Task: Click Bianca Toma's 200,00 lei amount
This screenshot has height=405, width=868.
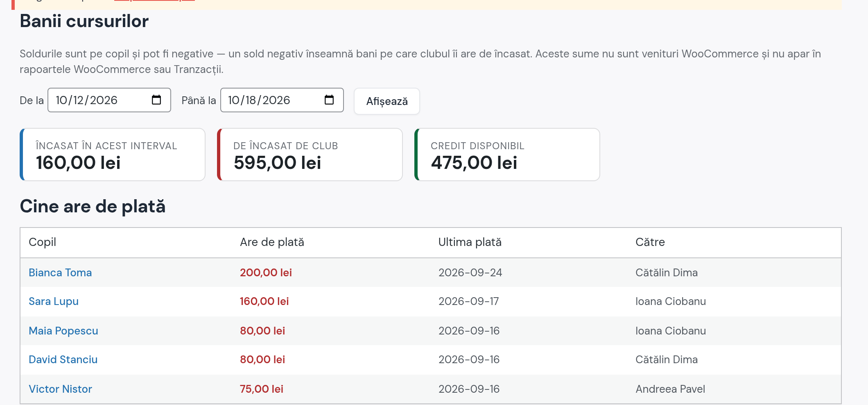Action: point(266,273)
